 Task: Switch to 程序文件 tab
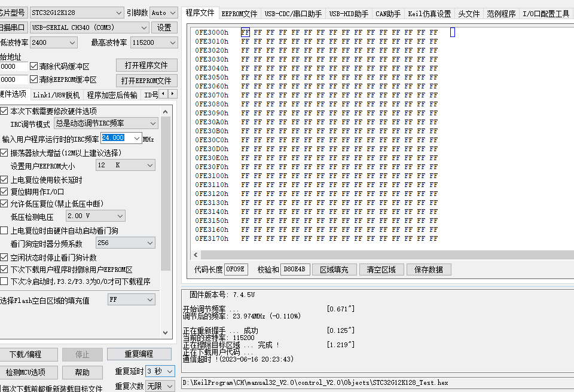pyautogui.click(x=200, y=13)
